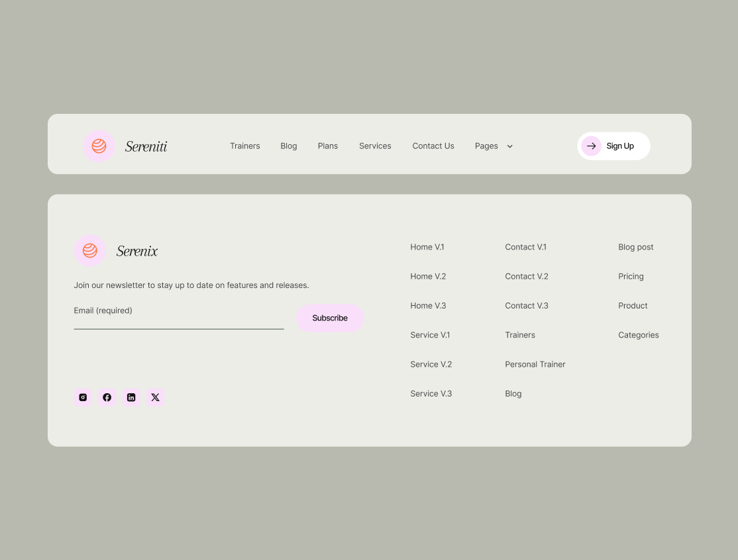This screenshot has width=738, height=560.
Task: Open the Categories footer link
Action: pos(638,335)
